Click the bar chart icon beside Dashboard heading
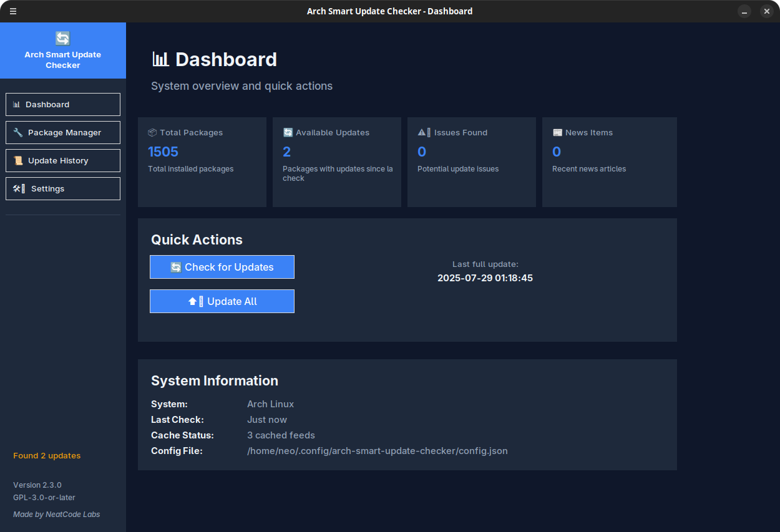The image size is (780, 532). click(x=160, y=59)
